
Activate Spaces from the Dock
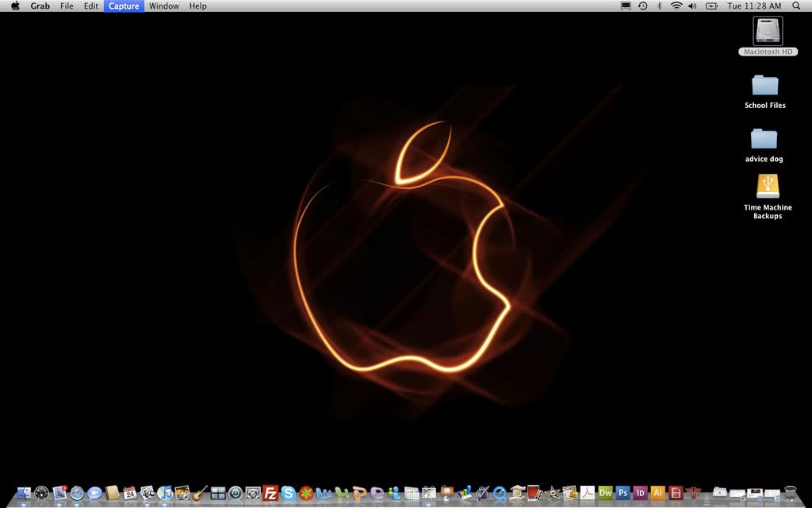click(x=217, y=493)
